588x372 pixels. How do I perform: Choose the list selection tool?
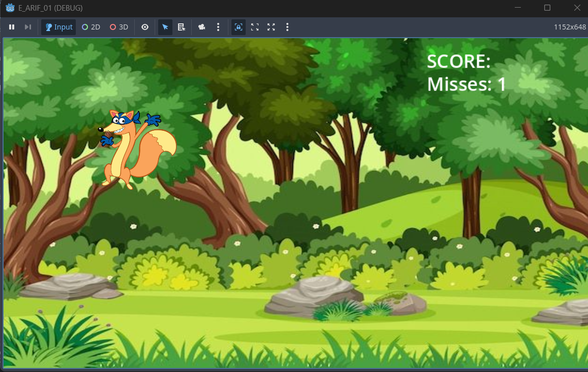coord(182,27)
